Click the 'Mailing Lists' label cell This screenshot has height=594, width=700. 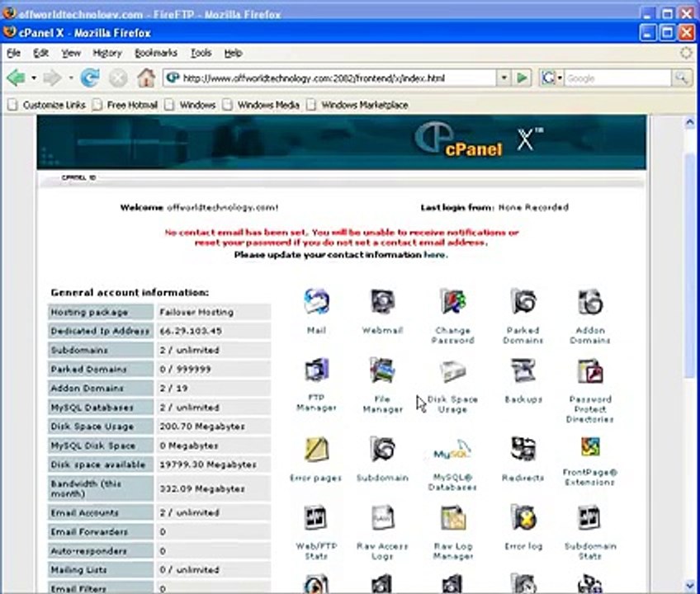pyautogui.click(x=101, y=569)
